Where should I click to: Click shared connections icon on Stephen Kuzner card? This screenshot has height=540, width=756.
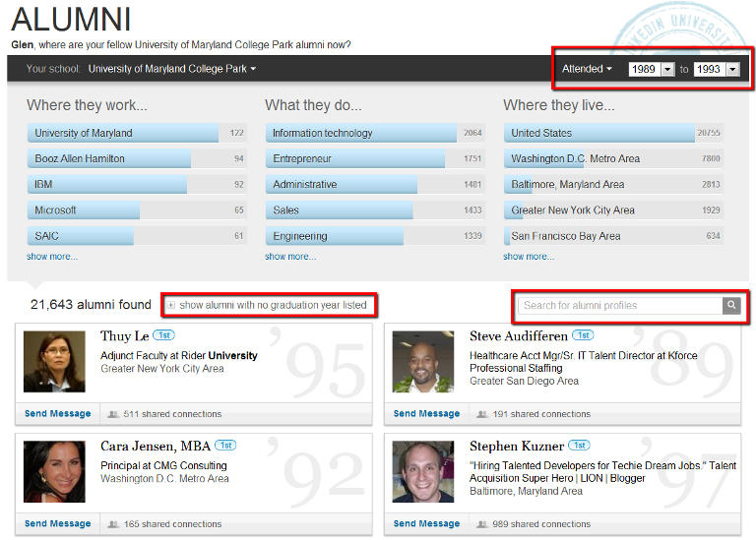(482, 524)
